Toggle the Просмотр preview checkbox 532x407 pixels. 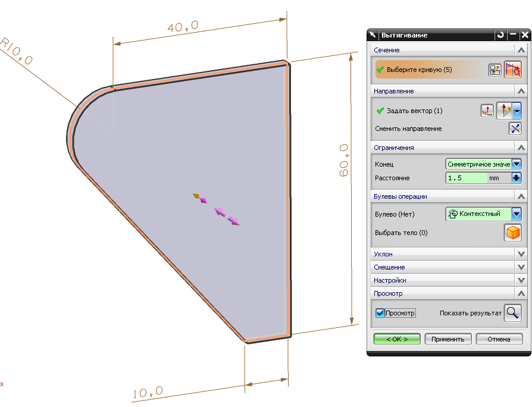380,313
